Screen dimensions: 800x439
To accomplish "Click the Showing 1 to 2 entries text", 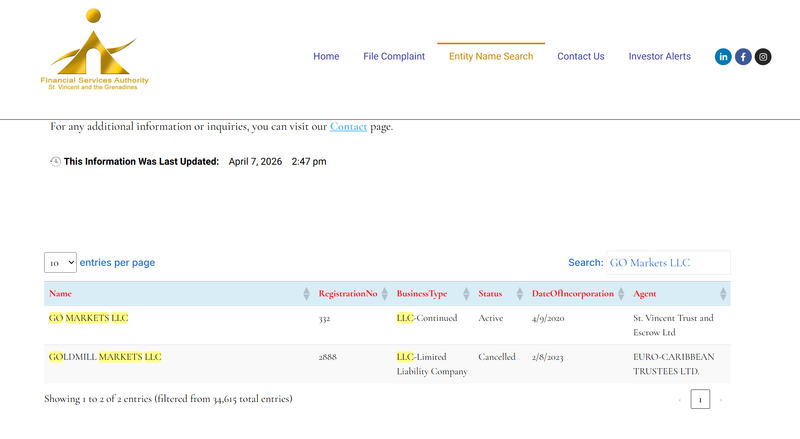I will click(168, 399).
